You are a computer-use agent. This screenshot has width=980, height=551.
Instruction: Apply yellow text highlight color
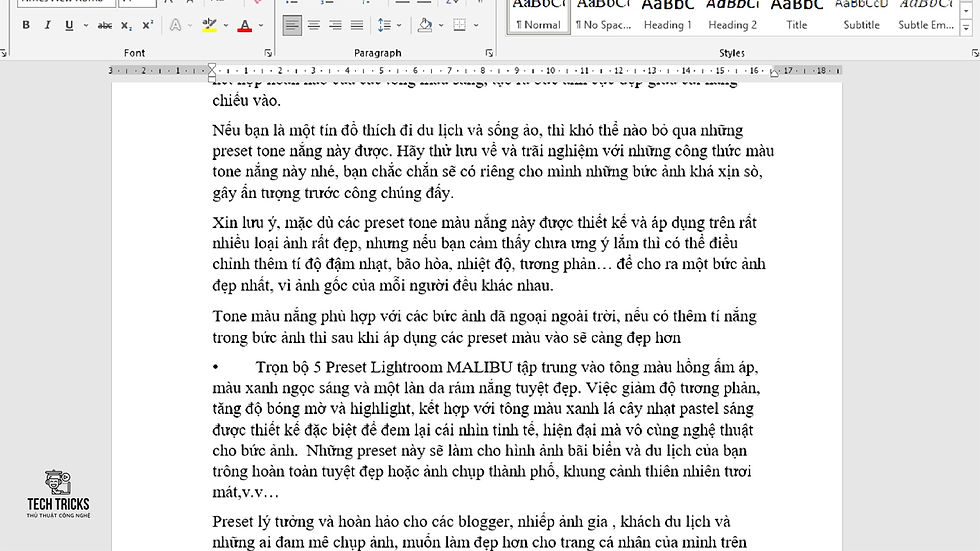pos(209,25)
